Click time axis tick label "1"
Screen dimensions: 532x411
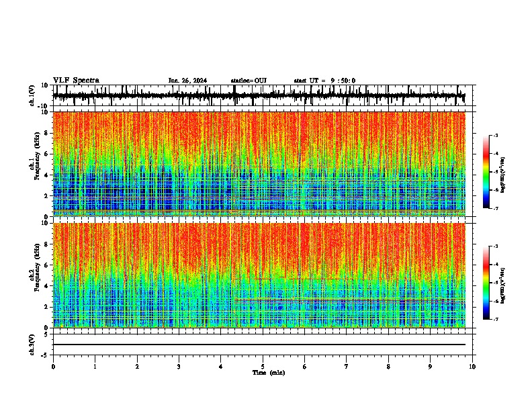click(95, 367)
